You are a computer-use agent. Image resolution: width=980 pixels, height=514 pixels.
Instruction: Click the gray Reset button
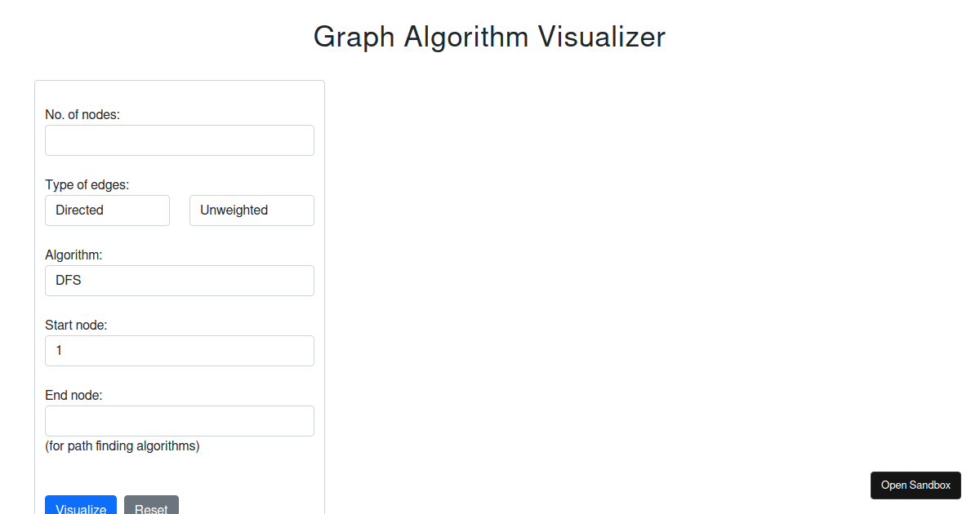coord(151,506)
